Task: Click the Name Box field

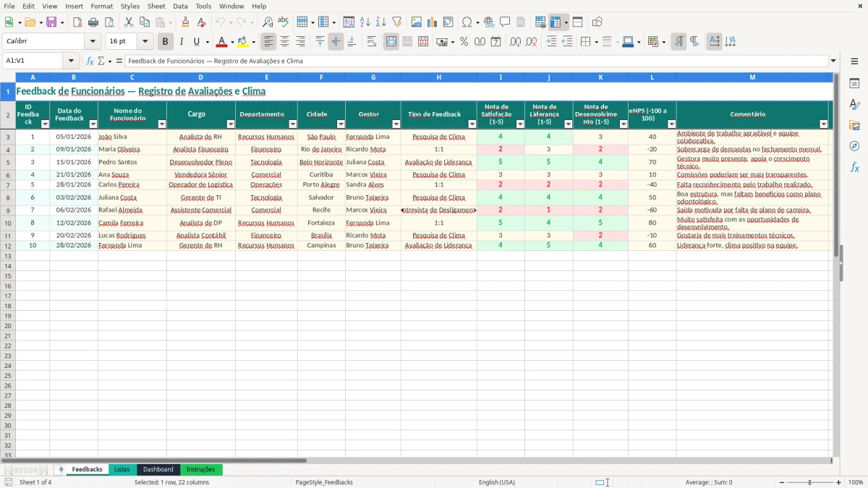Action: point(33,61)
